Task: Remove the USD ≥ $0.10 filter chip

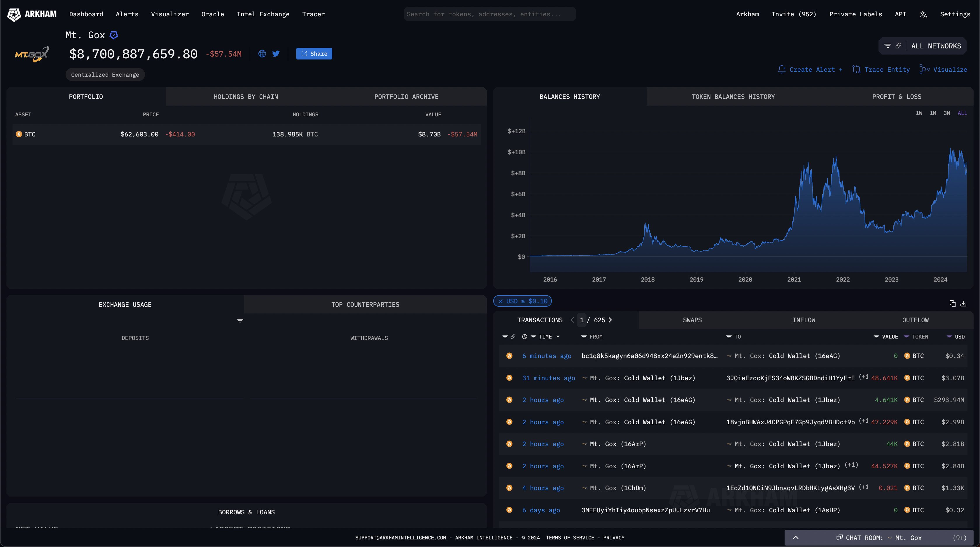Action: [x=501, y=301]
